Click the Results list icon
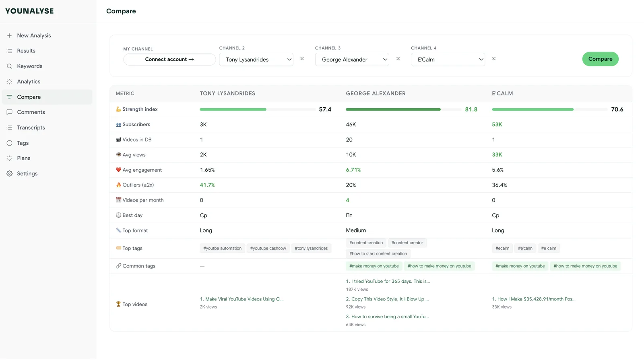 pos(9,51)
